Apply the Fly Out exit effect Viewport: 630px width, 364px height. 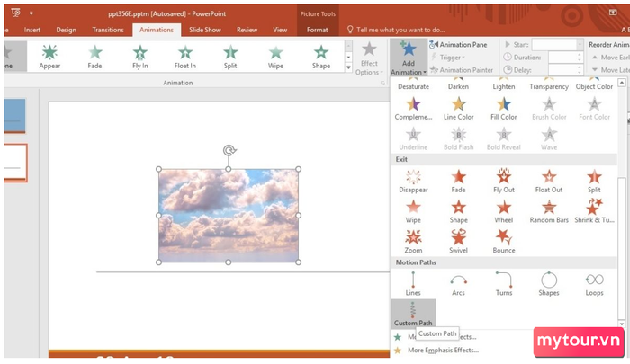click(x=504, y=181)
